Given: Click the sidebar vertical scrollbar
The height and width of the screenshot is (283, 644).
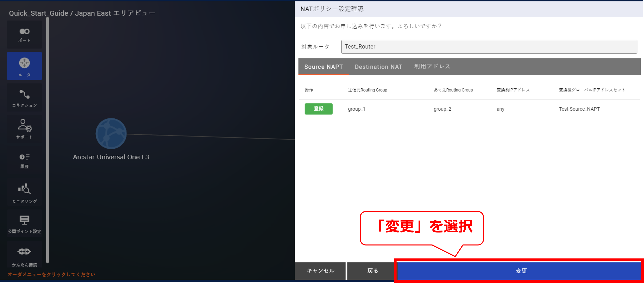Looking at the screenshot, I should [47, 140].
